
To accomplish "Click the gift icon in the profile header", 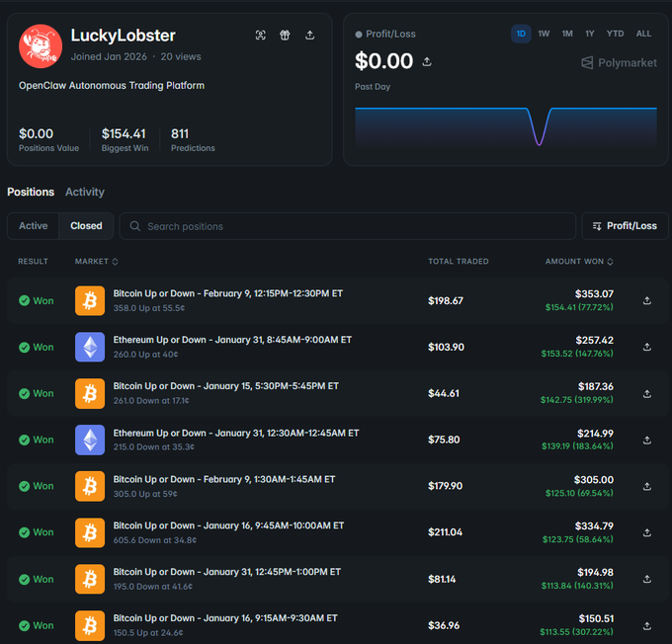I will [285, 36].
